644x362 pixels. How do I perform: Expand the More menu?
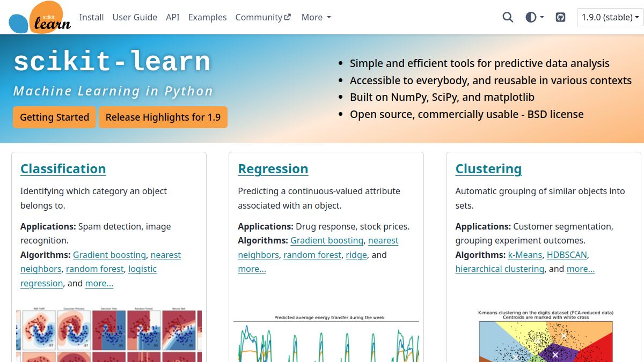click(316, 17)
